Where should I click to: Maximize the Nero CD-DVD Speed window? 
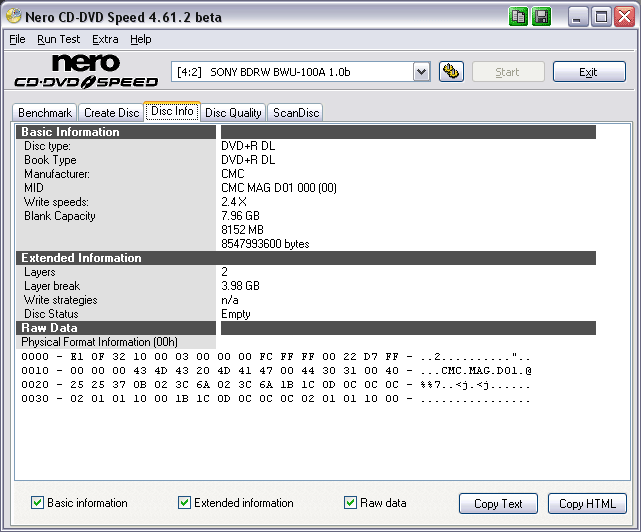tap(601, 17)
